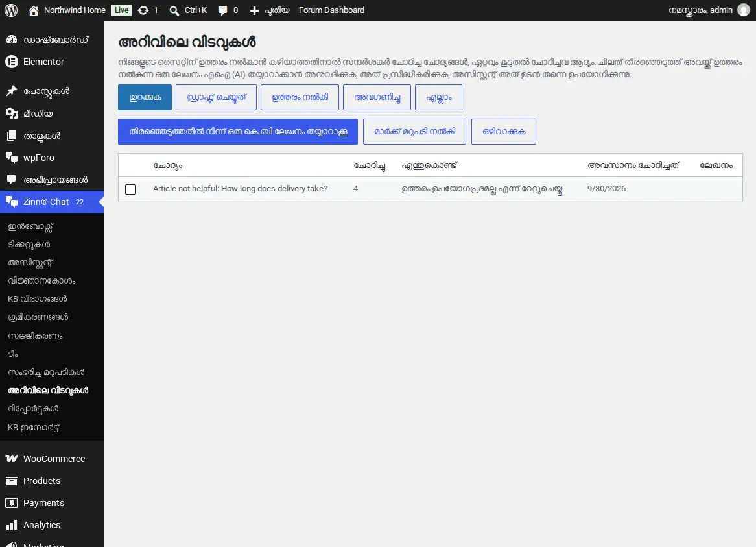Click the ചോദിച്ചു column header
This screenshot has width=756, height=547.
point(370,165)
